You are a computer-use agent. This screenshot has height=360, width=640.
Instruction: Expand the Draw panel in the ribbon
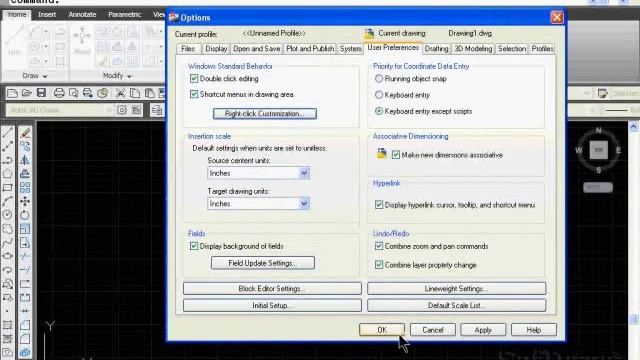pyautogui.click(x=35, y=76)
